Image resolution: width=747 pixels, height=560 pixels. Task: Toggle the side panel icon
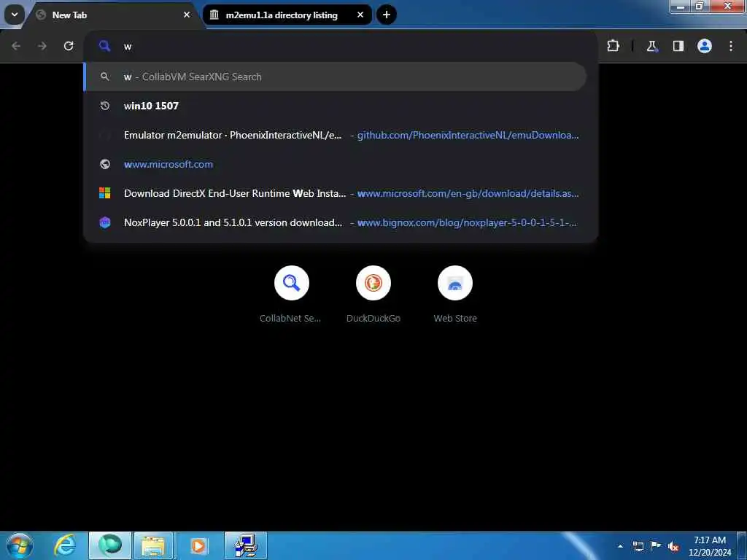678,46
